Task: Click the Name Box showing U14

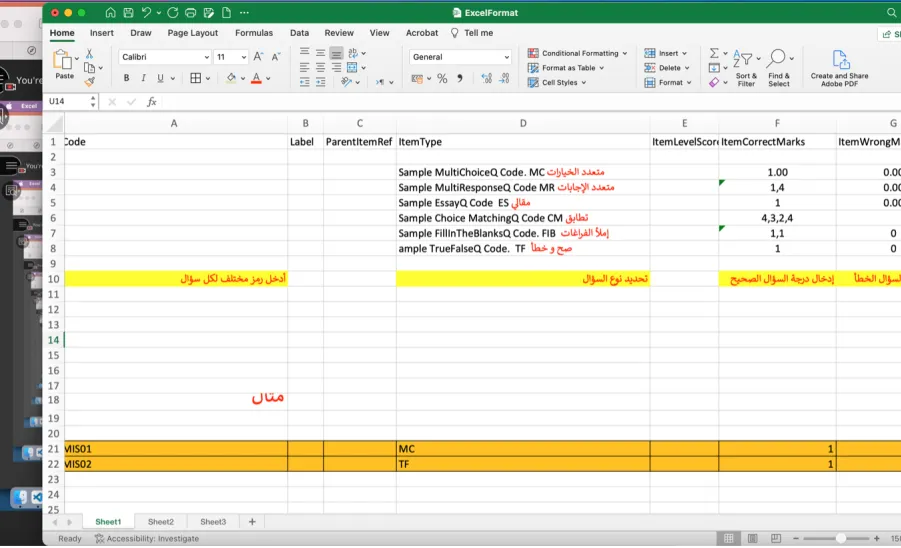Action: coord(68,102)
